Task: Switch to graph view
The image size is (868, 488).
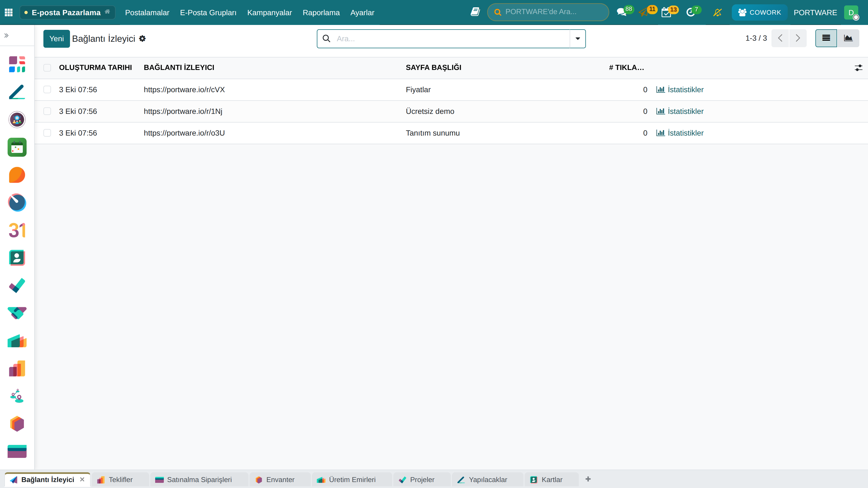Action: point(848,38)
